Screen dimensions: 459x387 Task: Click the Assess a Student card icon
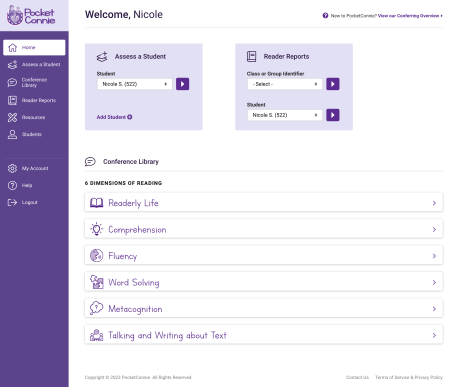click(x=102, y=57)
